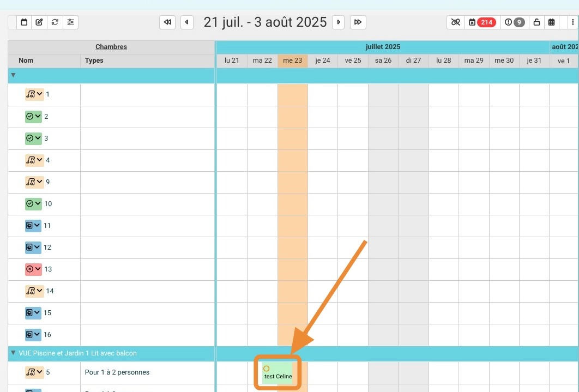
Task: Click the broken link icon in toolbar
Action: click(455, 22)
